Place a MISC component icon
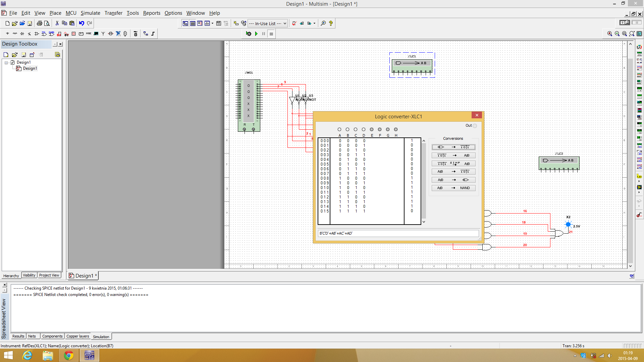 coord(89,34)
